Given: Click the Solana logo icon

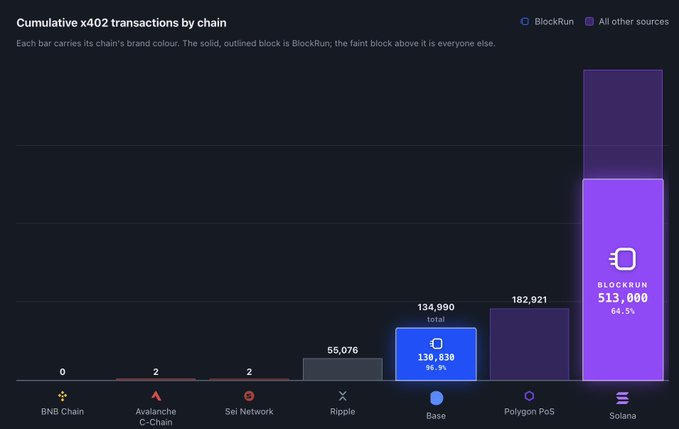Looking at the screenshot, I should click(x=622, y=398).
